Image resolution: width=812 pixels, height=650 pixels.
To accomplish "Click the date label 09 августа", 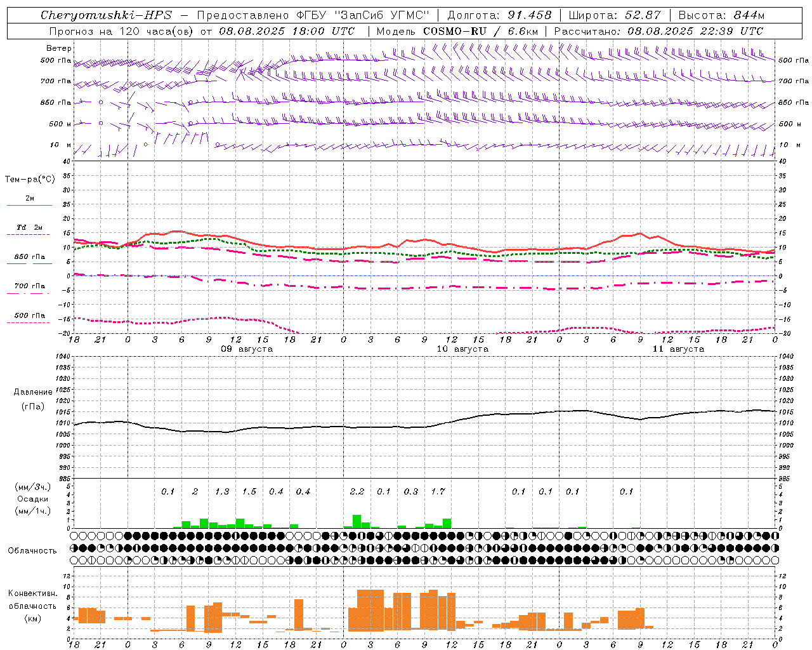I will [x=247, y=349].
